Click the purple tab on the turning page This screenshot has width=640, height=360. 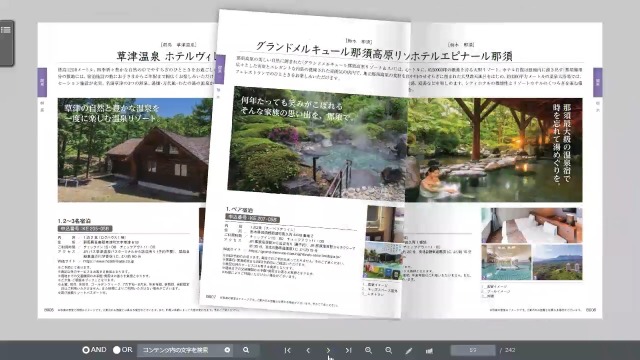point(220,69)
